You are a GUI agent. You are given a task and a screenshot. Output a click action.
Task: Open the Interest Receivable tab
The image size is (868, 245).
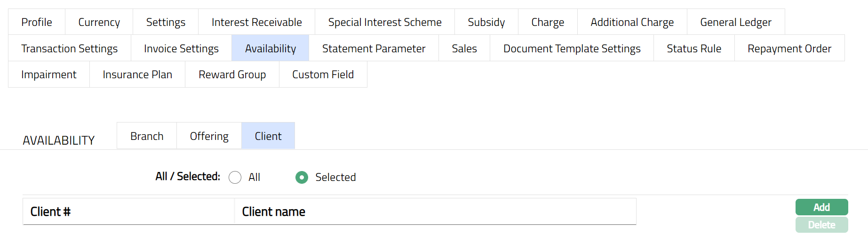(256, 22)
